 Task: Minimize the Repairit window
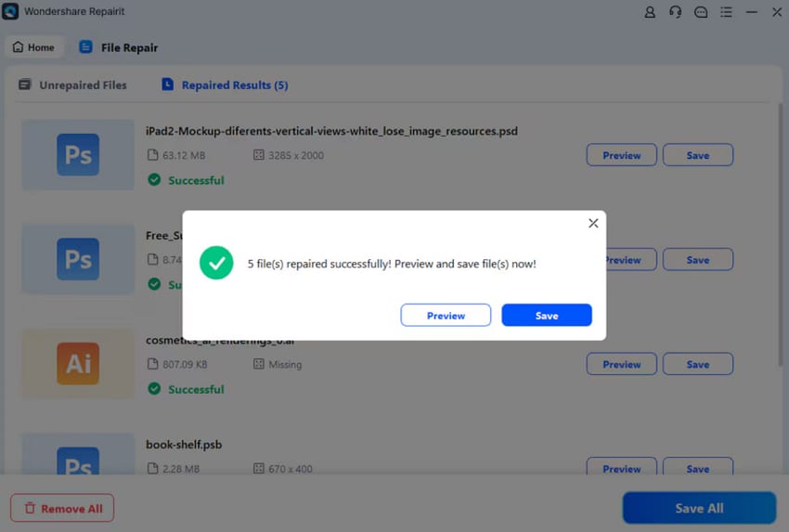coord(751,11)
